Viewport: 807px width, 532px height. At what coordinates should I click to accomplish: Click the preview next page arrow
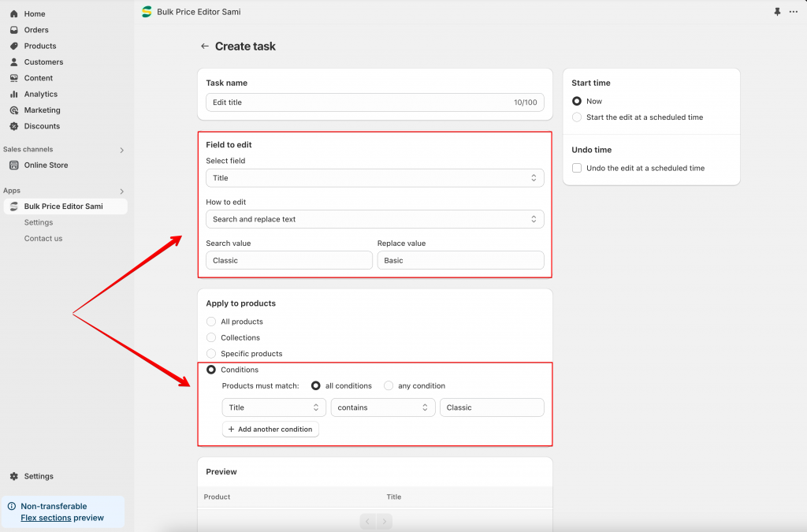click(385, 521)
